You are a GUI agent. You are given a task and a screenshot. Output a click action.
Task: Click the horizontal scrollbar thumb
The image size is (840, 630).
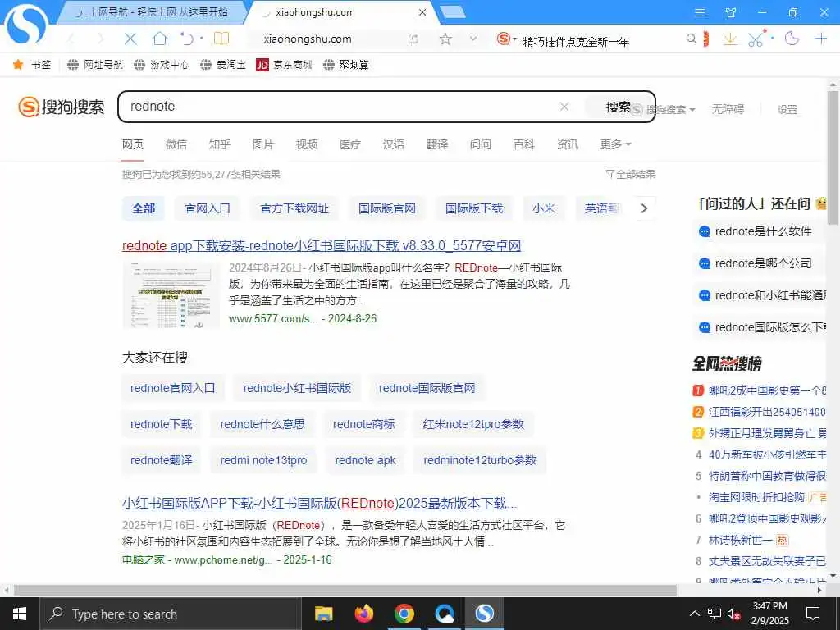345,590
